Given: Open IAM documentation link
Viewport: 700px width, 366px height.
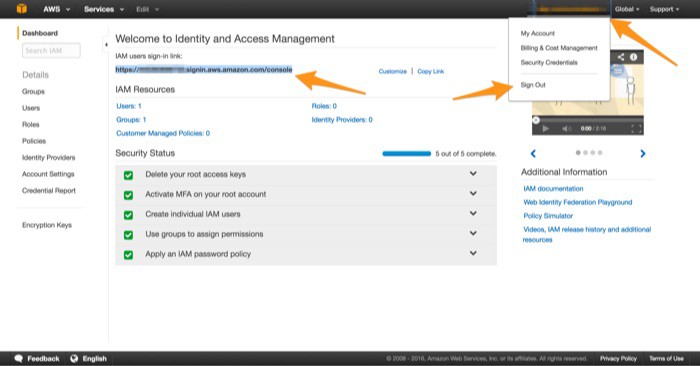Looking at the screenshot, I should [553, 189].
